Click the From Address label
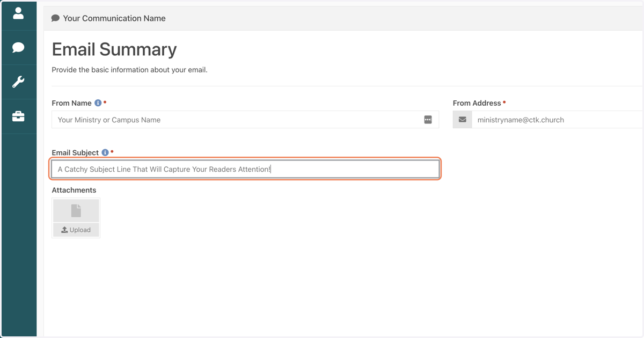This screenshot has width=644, height=338. pyautogui.click(x=477, y=103)
